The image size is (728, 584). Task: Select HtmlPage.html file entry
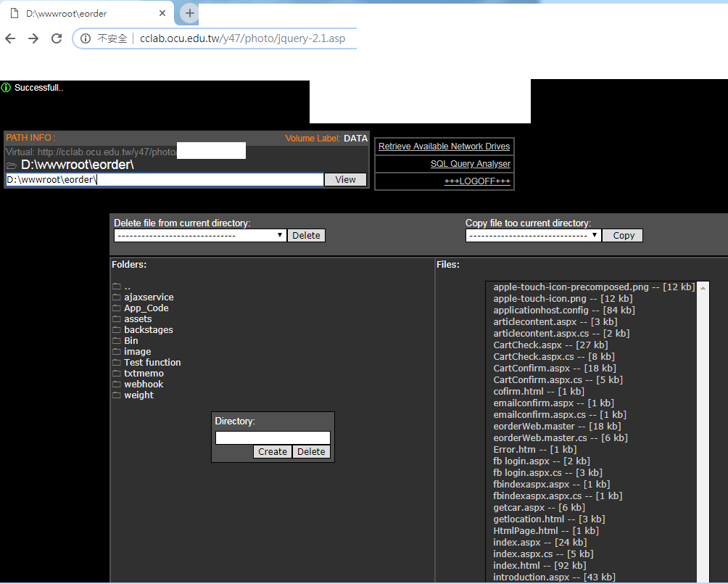pyautogui.click(x=546, y=531)
